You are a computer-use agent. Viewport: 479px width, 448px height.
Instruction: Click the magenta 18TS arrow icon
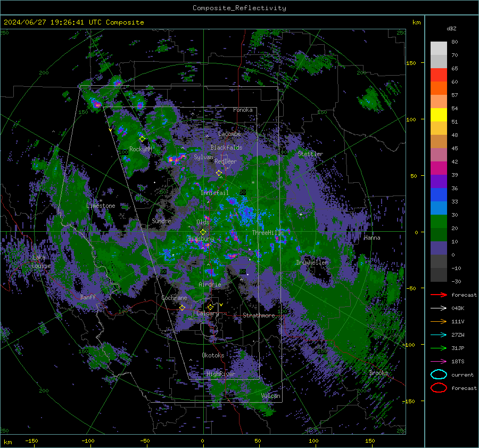pyautogui.click(x=439, y=362)
